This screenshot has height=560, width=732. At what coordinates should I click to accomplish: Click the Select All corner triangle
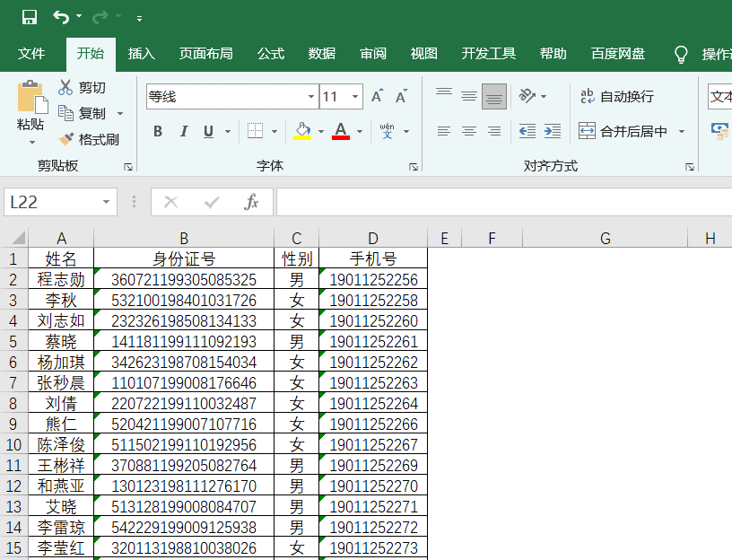click(x=18, y=238)
